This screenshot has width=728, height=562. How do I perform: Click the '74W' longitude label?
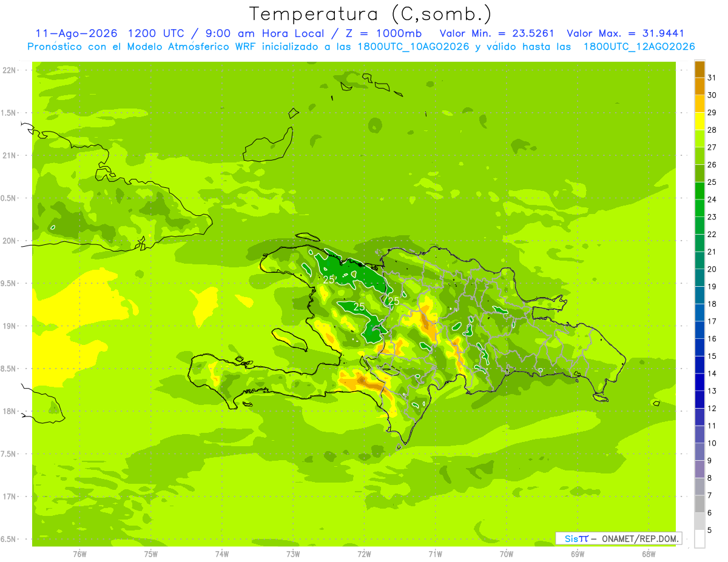pyautogui.click(x=222, y=554)
